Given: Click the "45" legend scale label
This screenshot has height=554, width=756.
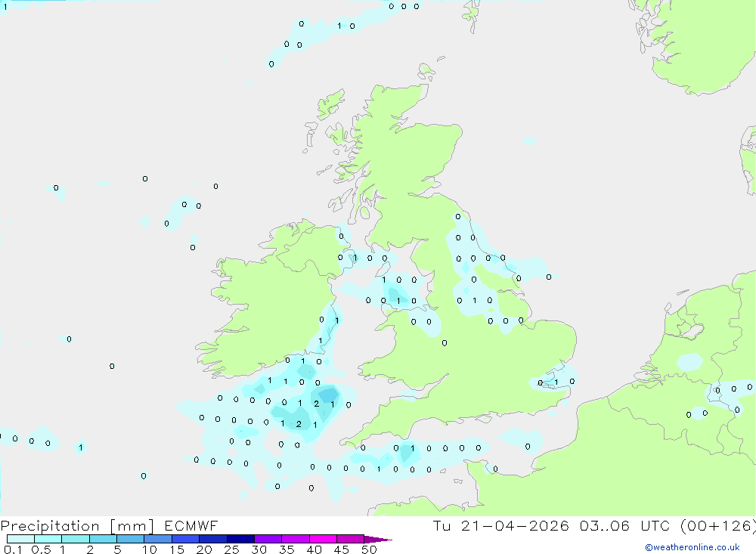Looking at the screenshot, I should pos(342,549).
